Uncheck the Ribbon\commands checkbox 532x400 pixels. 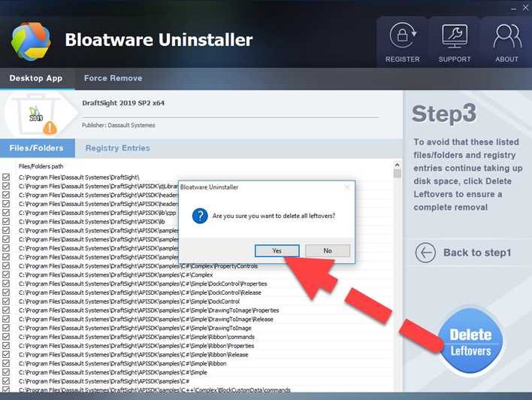click(x=6, y=337)
